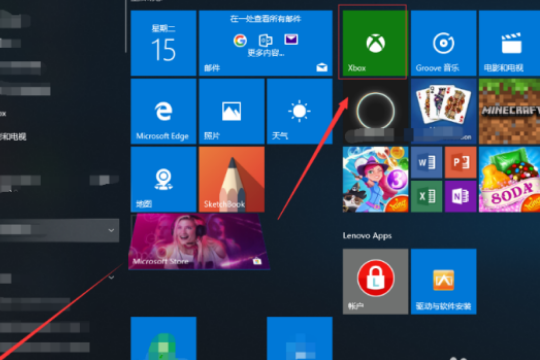Open the PowerPoint tile
540x360 pixels.
[460, 162]
